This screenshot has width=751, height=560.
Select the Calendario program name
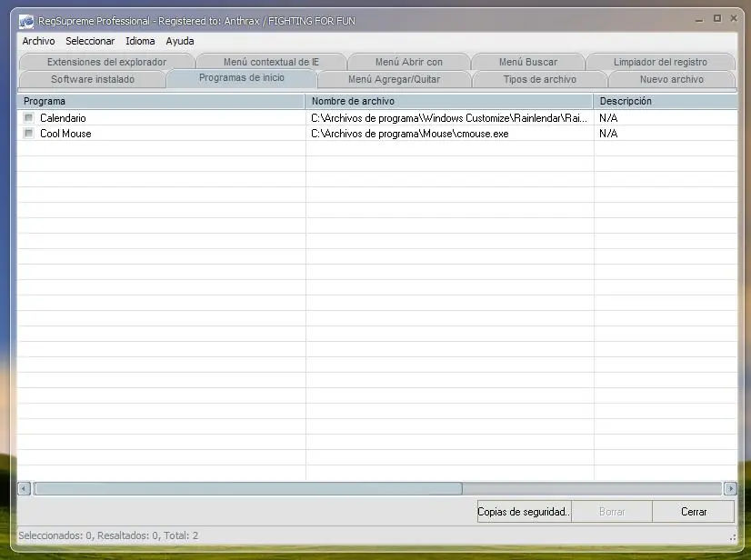(x=63, y=118)
